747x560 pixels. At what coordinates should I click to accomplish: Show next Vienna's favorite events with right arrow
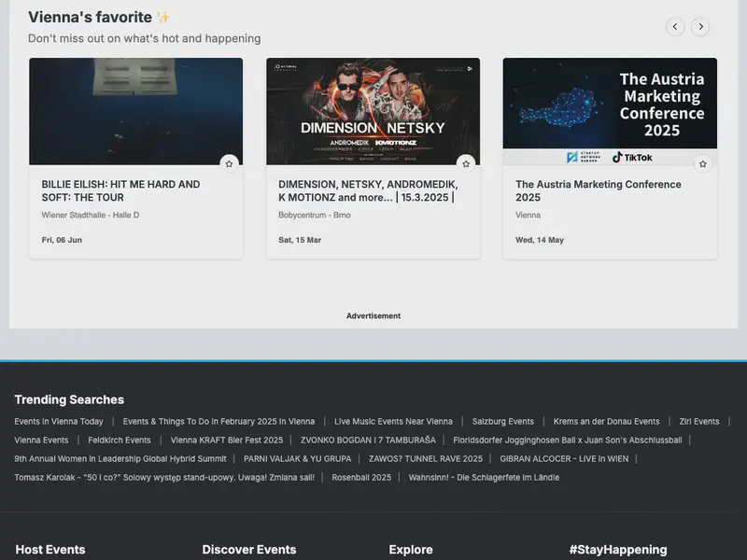pyautogui.click(x=700, y=27)
